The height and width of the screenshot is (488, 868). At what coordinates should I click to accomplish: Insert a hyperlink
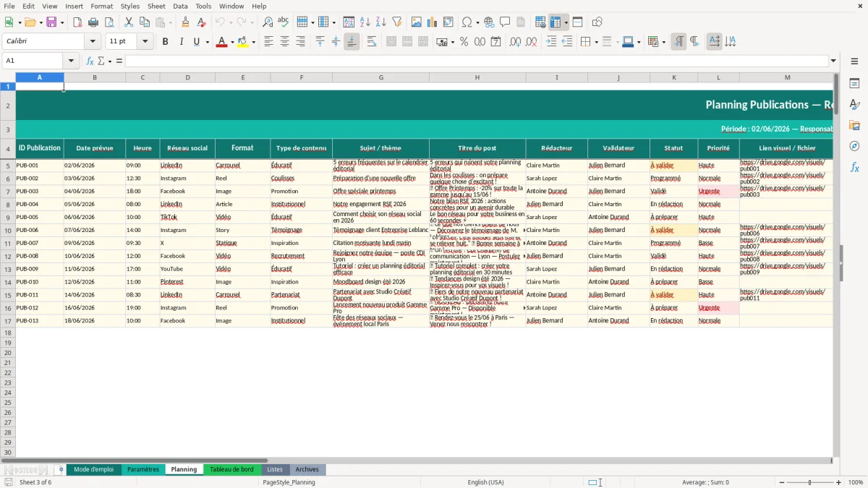489,22
